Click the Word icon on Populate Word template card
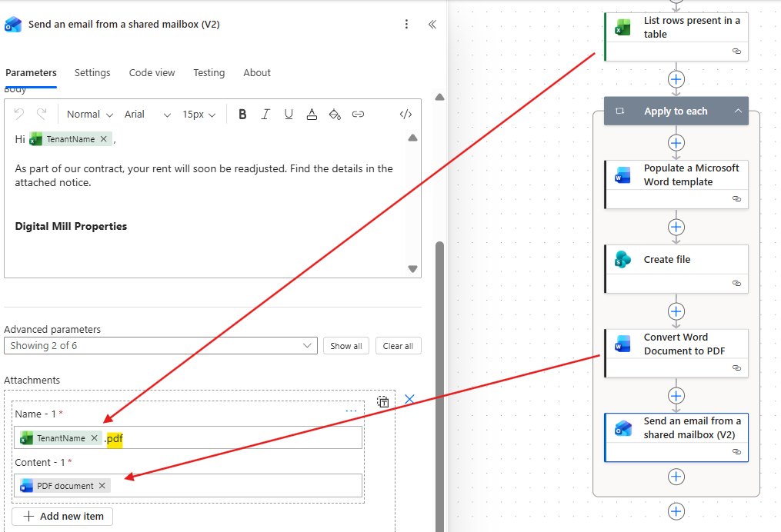This screenshot has width=781, height=532. [622, 175]
